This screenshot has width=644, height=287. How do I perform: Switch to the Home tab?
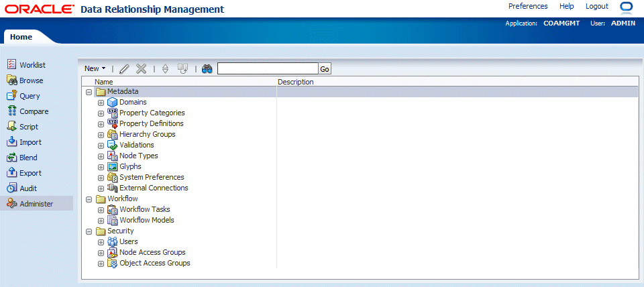point(21,37)
